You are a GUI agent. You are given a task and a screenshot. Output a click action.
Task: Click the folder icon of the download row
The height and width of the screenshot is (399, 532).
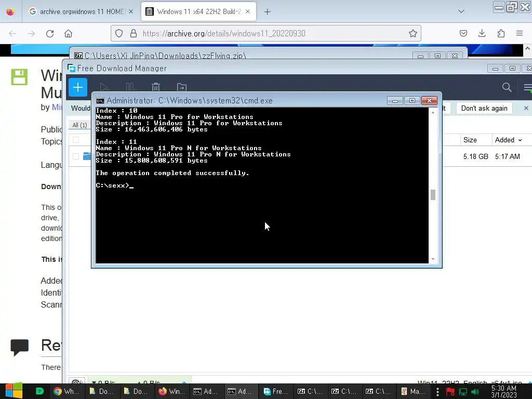pos(87,156)
